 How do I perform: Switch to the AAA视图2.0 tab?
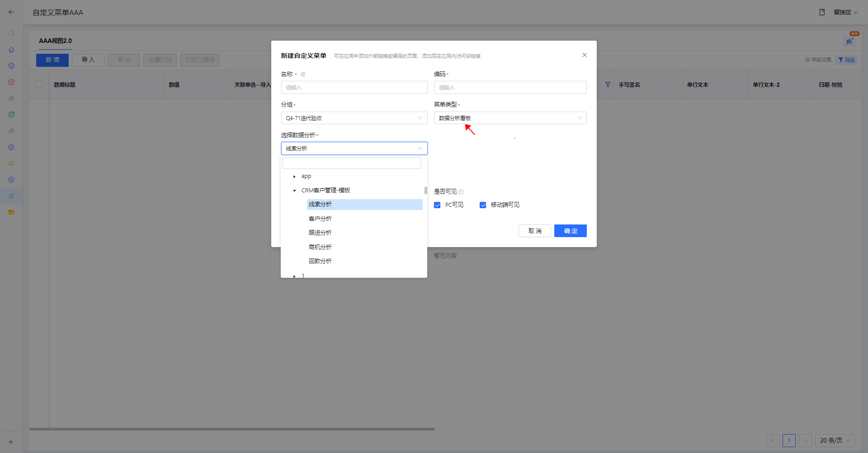[55, 41]
